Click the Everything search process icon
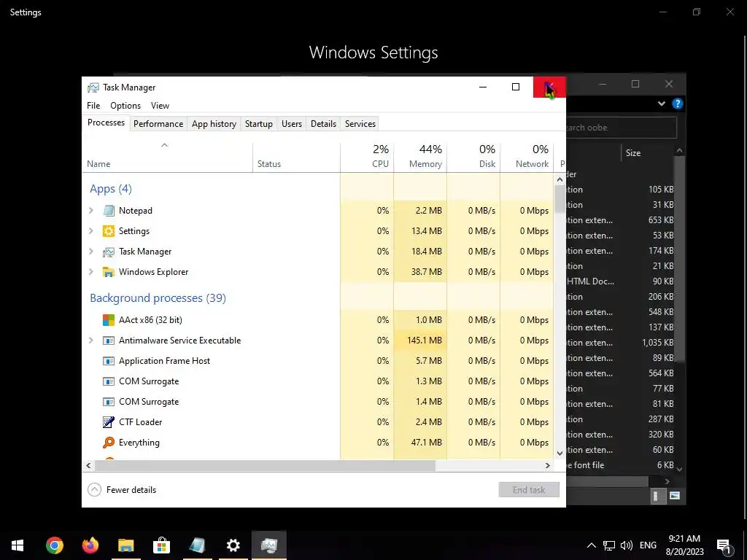747x560 pixels. pyautogui.click(x=109, y=443)
